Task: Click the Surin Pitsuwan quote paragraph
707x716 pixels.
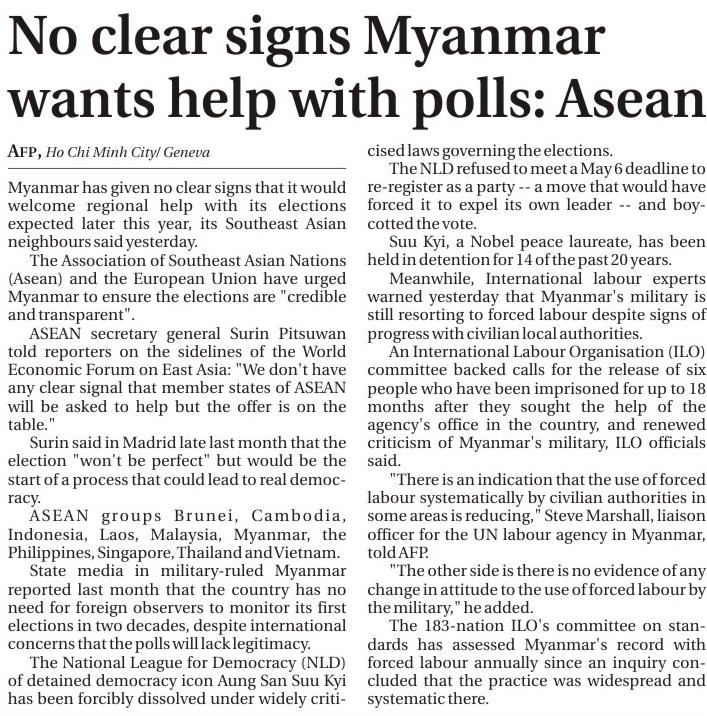Action: [176, 370]
